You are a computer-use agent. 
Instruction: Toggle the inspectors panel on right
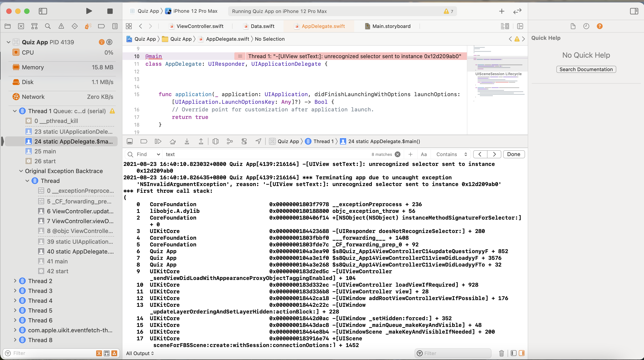click(634, 11)
